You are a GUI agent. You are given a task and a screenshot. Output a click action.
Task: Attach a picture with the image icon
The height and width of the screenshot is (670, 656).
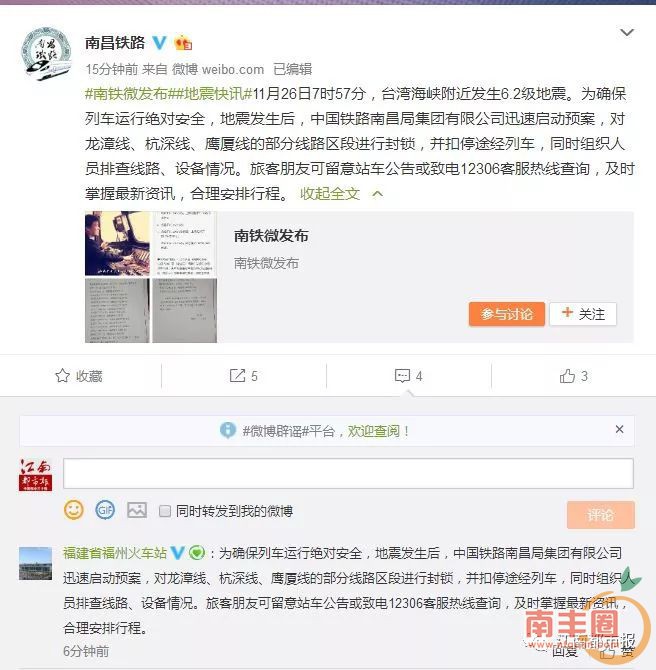click(x=137, y=510)
